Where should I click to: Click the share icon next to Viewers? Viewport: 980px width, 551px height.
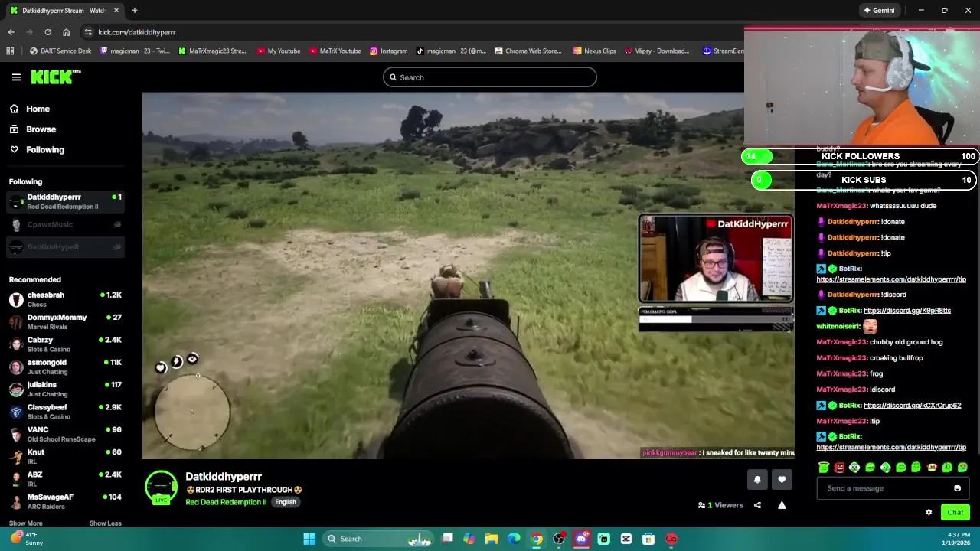click(x=757, y=505)
